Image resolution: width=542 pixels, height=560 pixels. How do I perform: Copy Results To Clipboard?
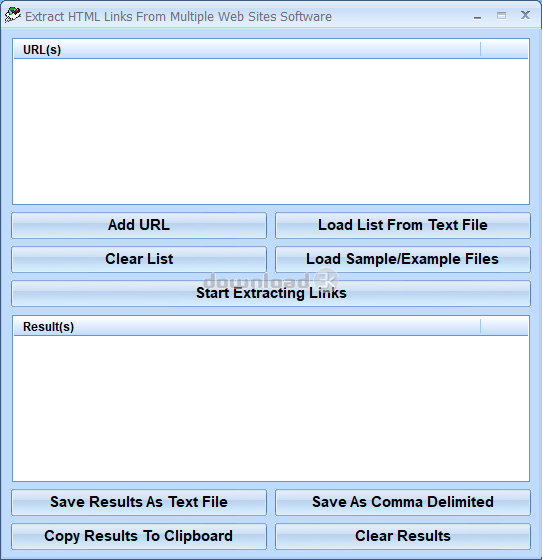coord(139,536)
